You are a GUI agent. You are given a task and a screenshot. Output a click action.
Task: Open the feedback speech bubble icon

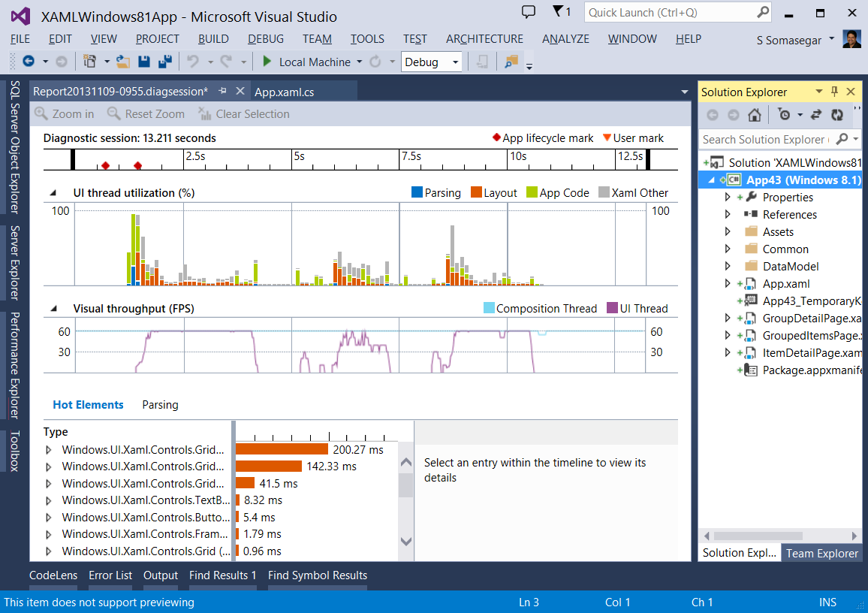click(529, 11)
